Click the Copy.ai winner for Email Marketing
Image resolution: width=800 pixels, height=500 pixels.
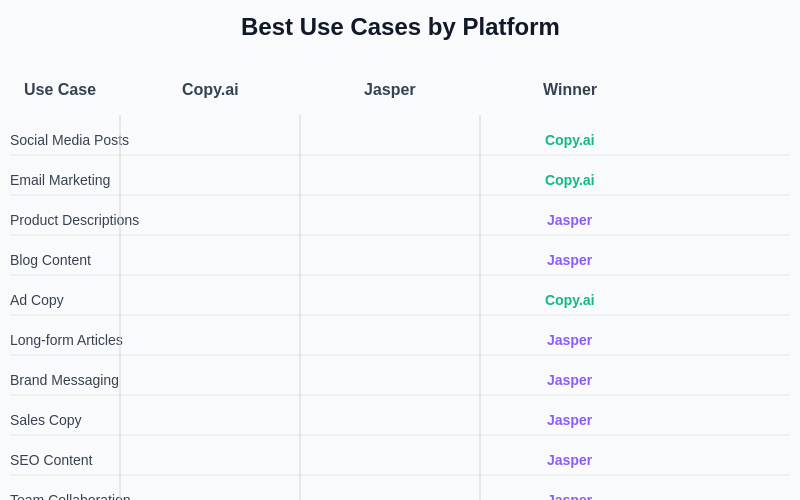pyautogui.click(x=569, y=180)
